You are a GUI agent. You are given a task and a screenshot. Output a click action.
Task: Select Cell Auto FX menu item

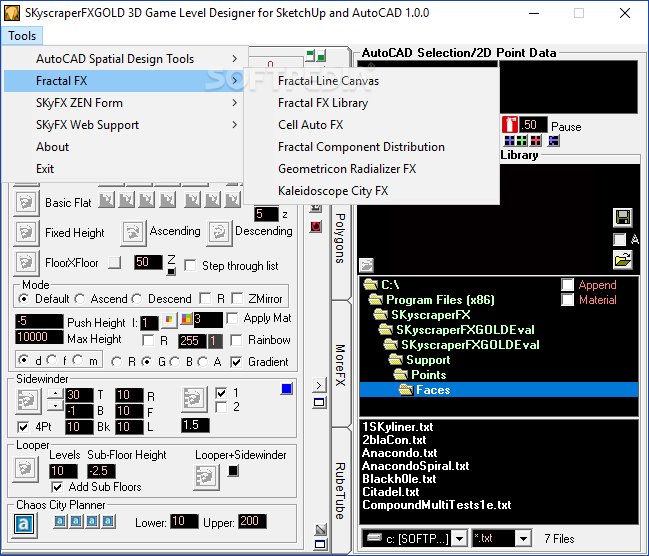[x=371, y=125]
